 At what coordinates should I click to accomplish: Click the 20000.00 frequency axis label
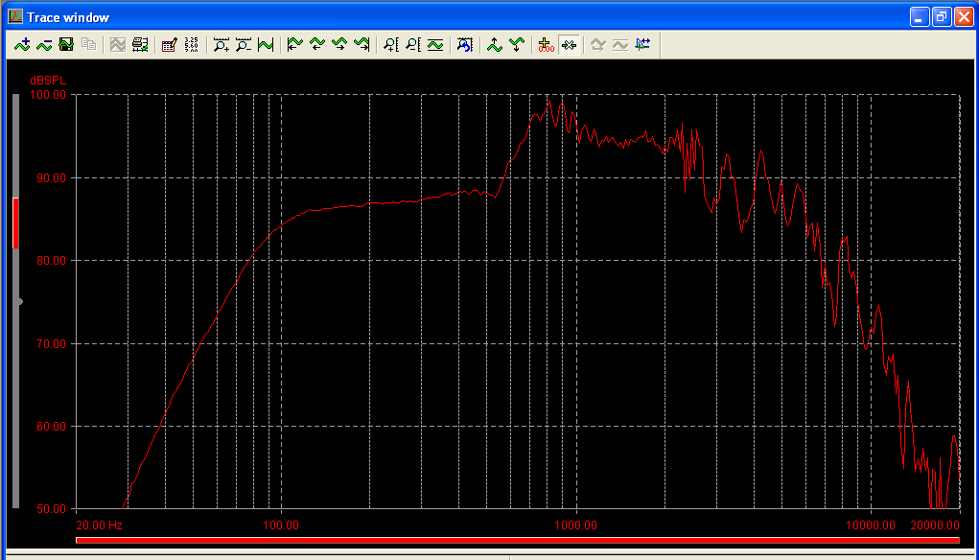[935, 525]
